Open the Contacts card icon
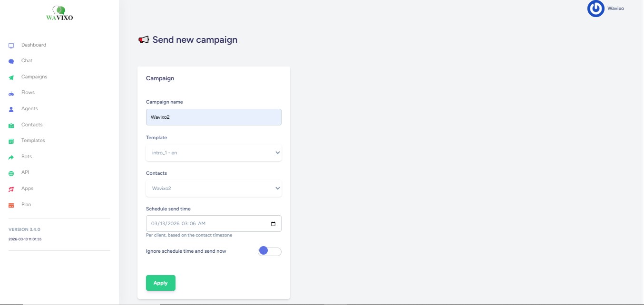The width and height of the screenshot is (644, 305). tap(11, 125)
